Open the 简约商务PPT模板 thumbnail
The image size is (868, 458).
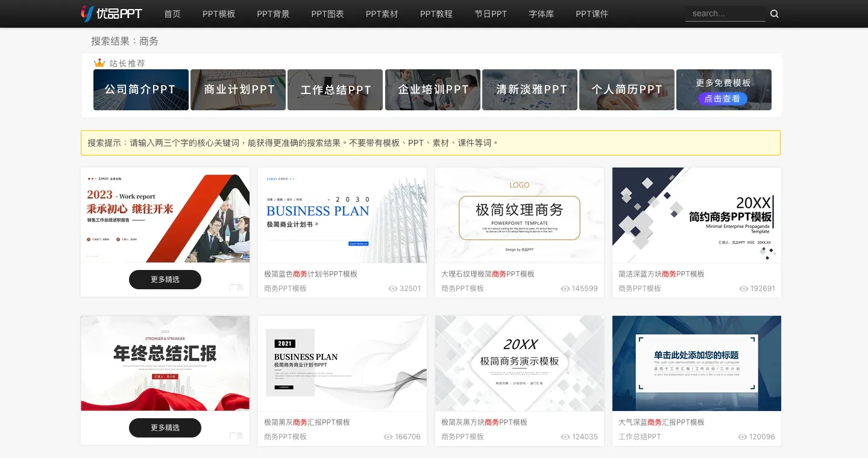[697, 215]
